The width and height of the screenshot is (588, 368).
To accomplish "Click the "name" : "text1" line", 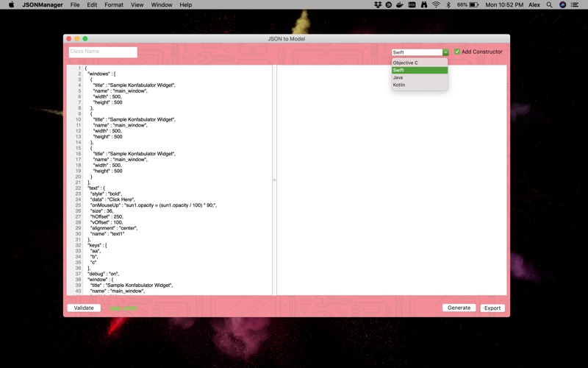I will coord(107,233).
